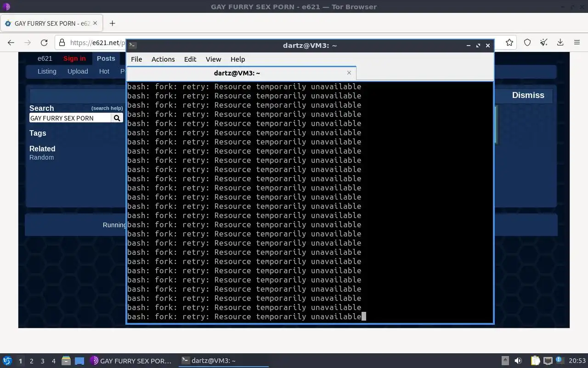Click the wired network tray icon
The image size is (588, 368).
548,361
